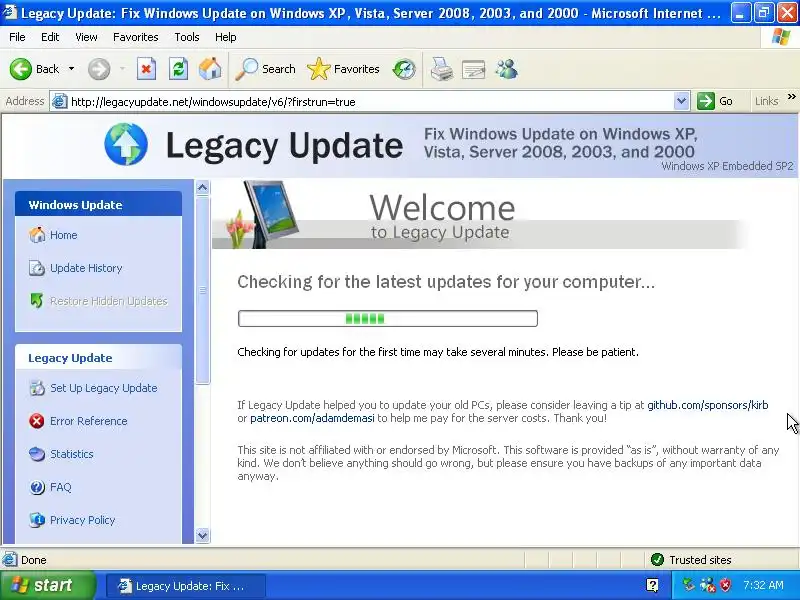Viewport: 800px width, 600px height.
Task: Click the help question tray icon
Action: pos(652,585)
